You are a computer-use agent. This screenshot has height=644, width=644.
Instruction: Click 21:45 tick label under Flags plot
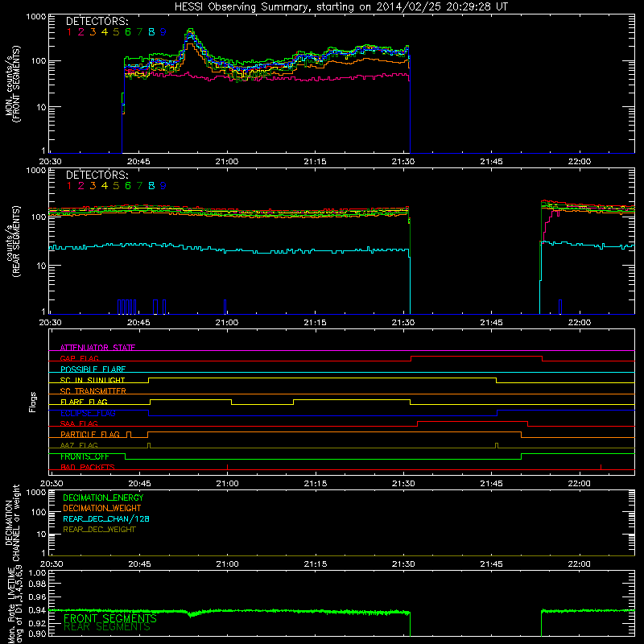(x=492, y=484)
